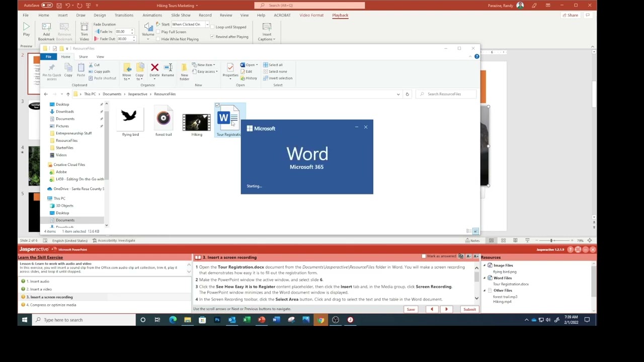Viewport: 644px width, 362px height.
Task: Open the Trim Video tool
Action: pyautogui.click(x=84, y=32)
